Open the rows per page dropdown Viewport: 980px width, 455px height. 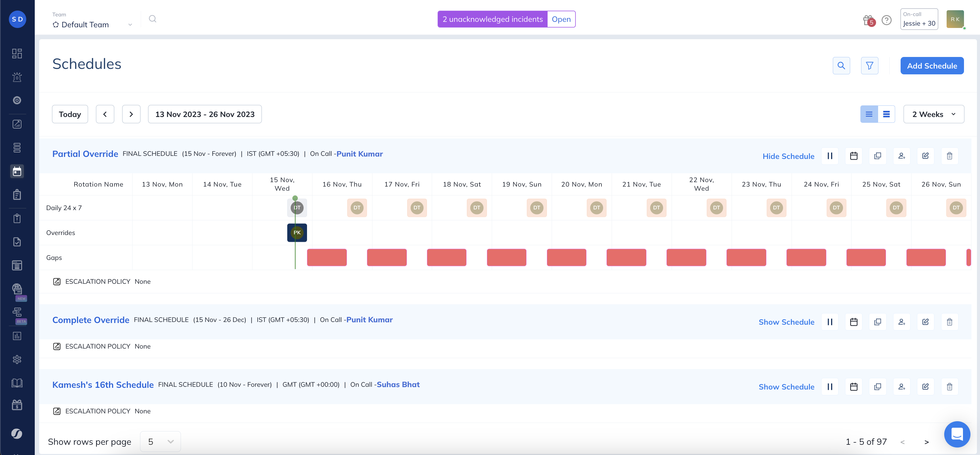[160, 442]
